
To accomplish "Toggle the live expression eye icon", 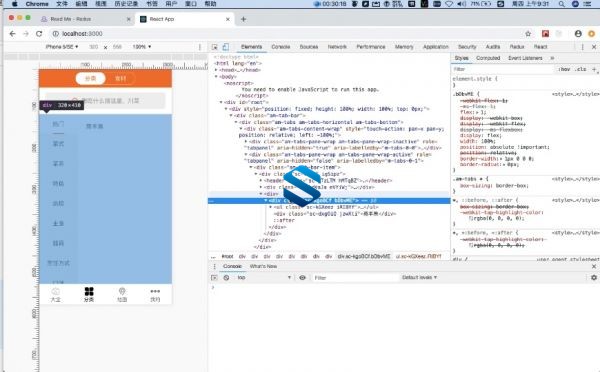I will coord(302,277).
